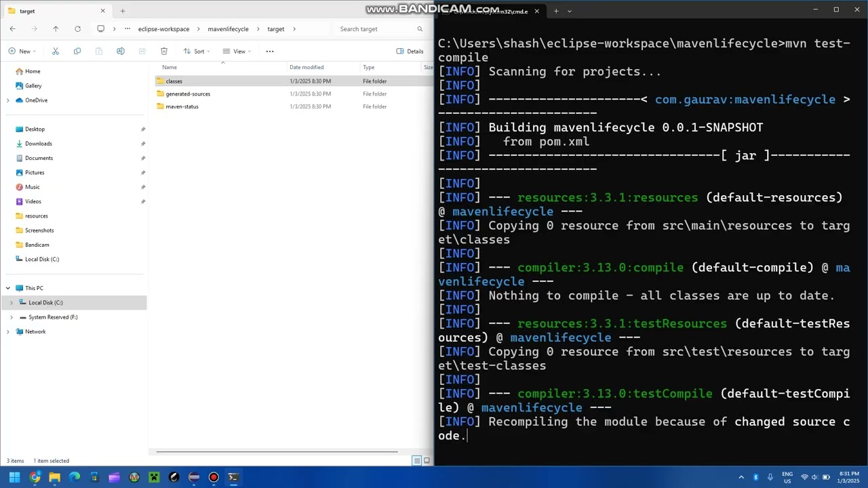Click the chevron after target in address bar
868x488 pixels.
pyautogui.click(x=294, y=29)
